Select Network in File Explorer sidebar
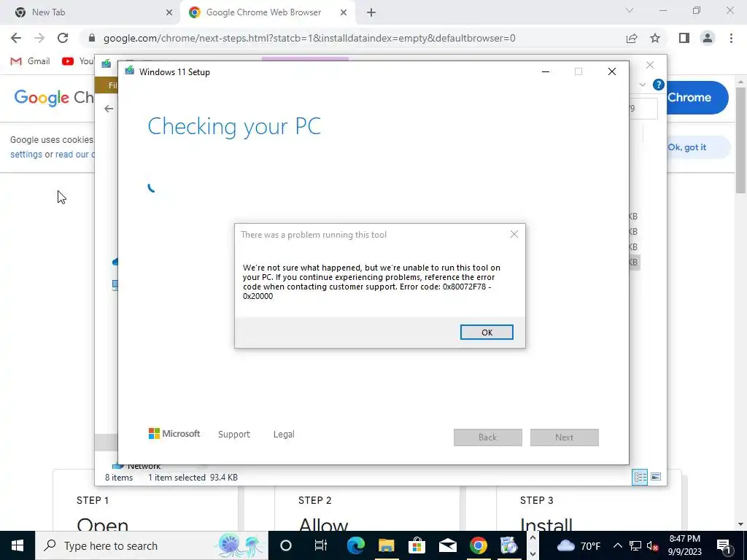The image size is (747, 560). (138, 466)
